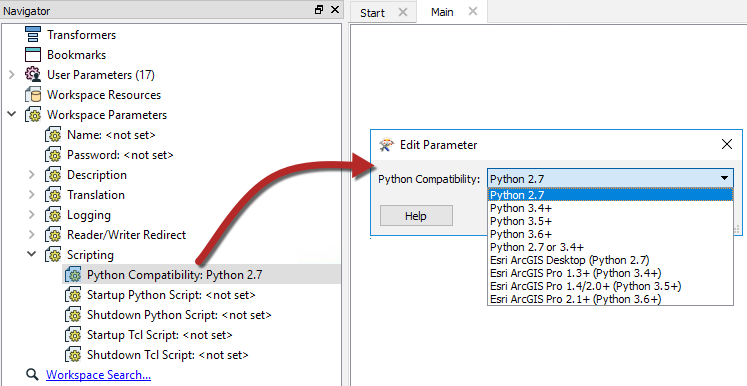Click the Description parameter gear icon

point(53,175)
